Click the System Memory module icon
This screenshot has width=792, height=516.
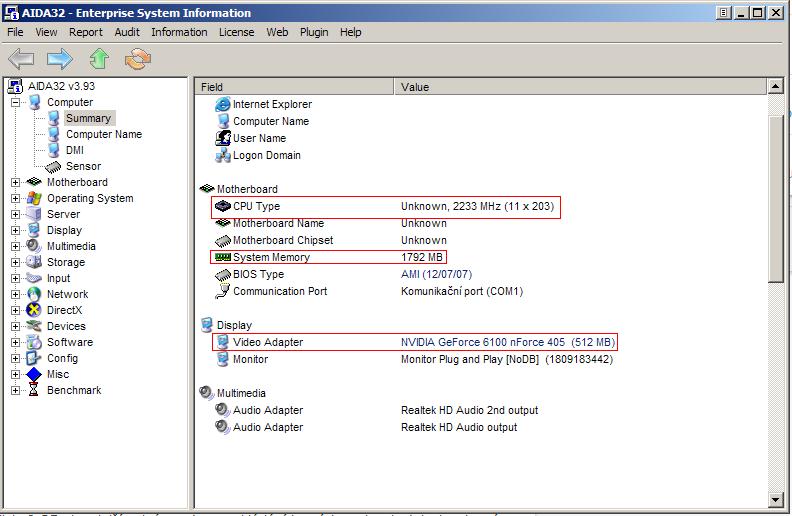tap(222, 257)
